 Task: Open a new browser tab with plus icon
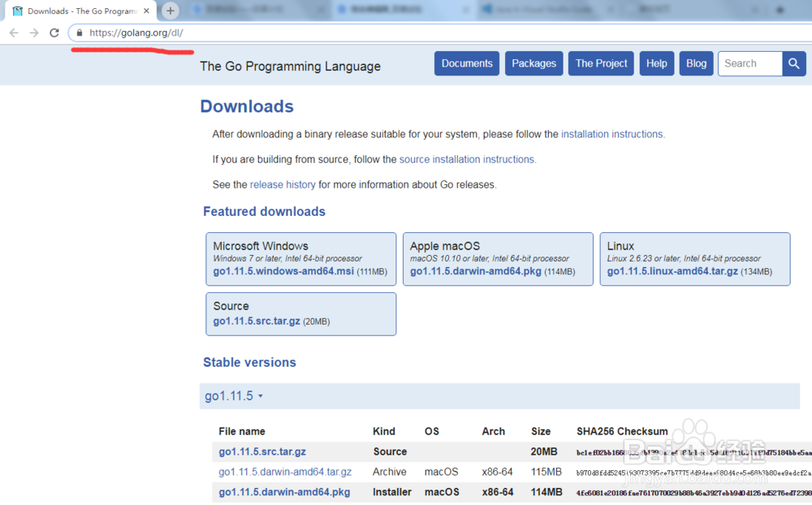click(171, 11)
